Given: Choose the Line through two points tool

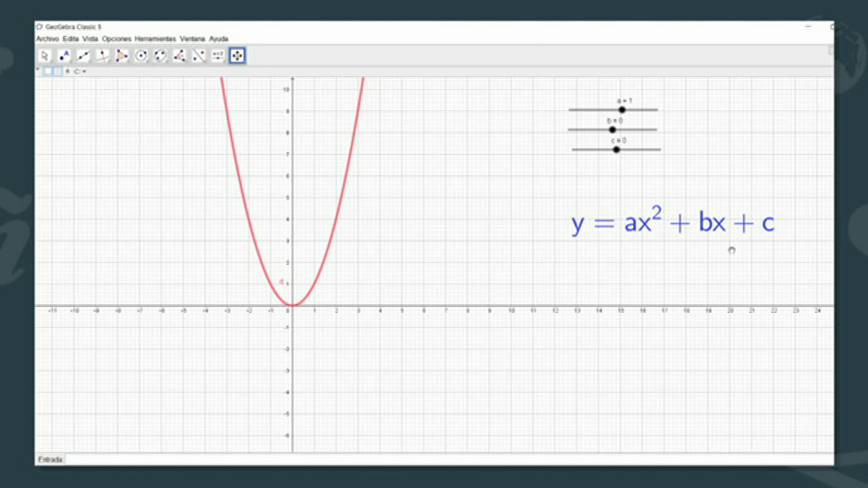Looking at the screenshot, I should point(83,56).
